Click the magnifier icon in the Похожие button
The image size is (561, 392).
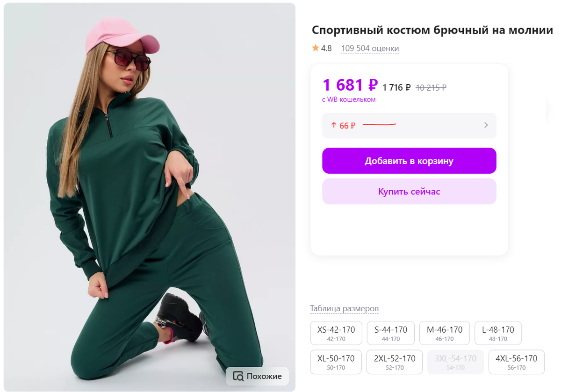click(239, 376)
